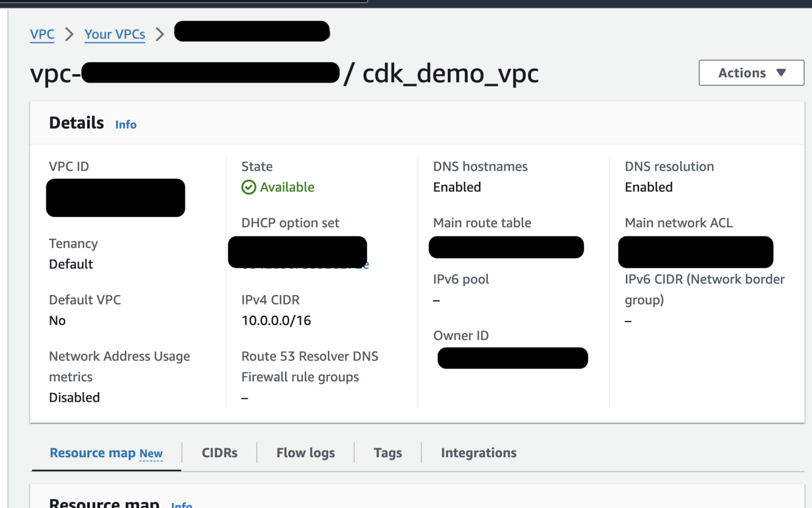
Task: Click the chevron after the VPC breadcrumb
Action: [x=69, y=34]
